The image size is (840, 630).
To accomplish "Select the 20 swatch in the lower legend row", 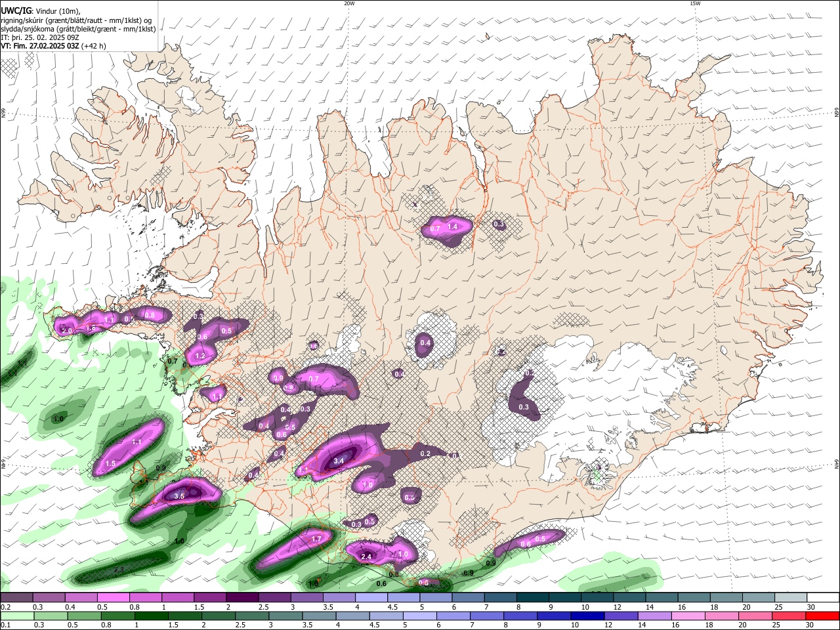I will pos(755,616).
